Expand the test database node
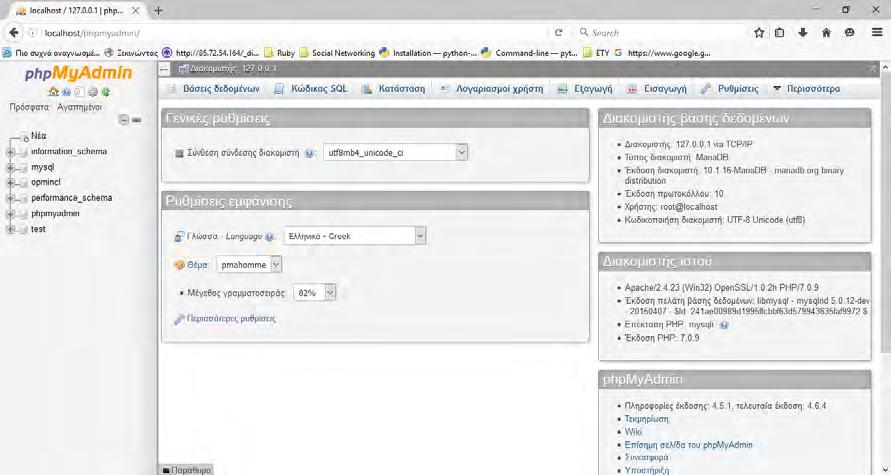The height and width of the screenshot is (475, 891). [x=10, y=230]
